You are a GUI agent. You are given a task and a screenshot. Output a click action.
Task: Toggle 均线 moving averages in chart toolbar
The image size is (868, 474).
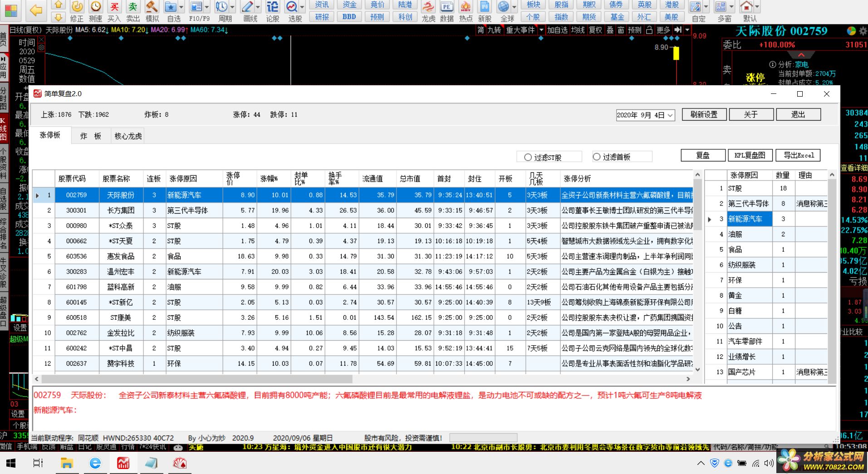[578, 30]
